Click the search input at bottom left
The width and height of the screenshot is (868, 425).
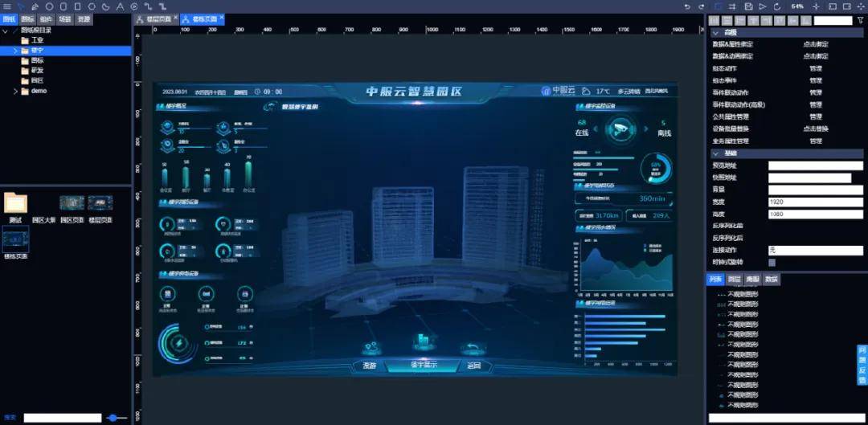point(63,418)
